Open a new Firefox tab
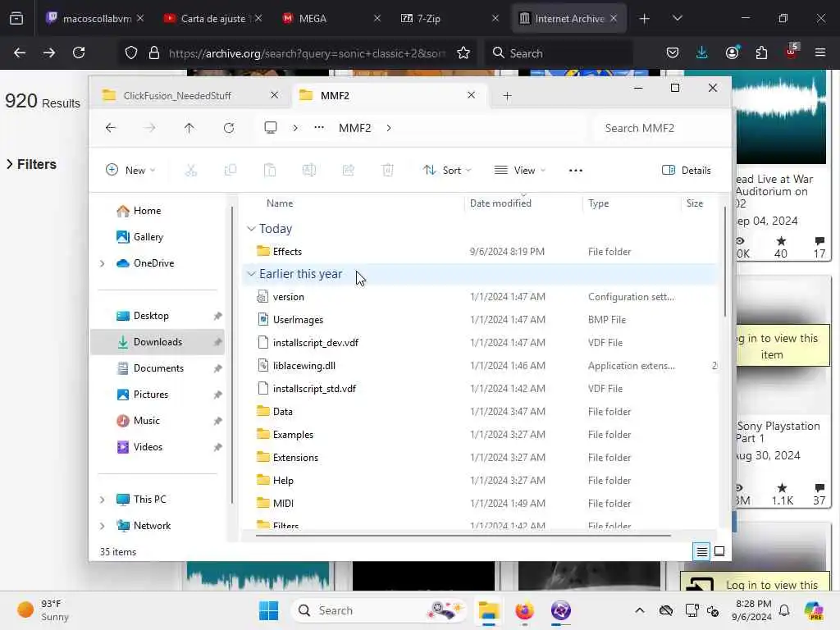Viewport: 840px width, 630px height. 645,18
